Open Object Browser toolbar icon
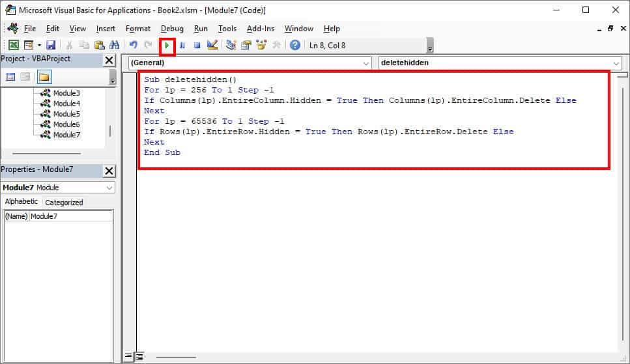The width and height of the screenshot is (630, 364). click(261, 46)
